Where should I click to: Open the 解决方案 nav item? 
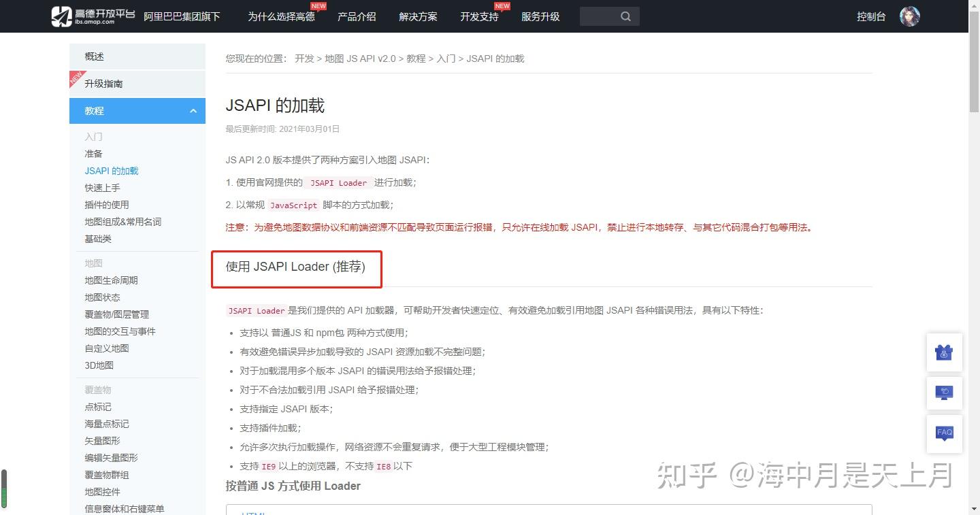[x=418, y=16]
